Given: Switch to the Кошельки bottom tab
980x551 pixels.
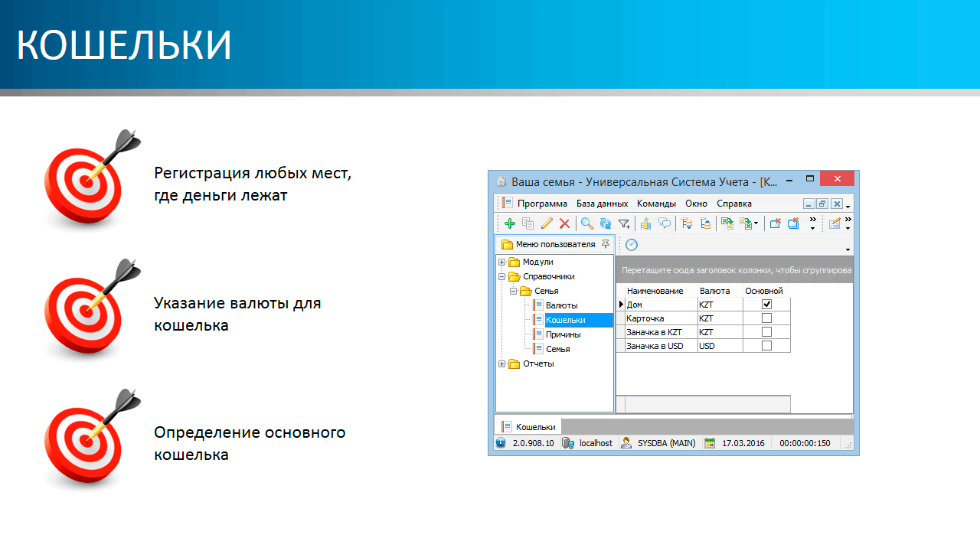Looking at the screenshot, I should click(x=528, y=426).
